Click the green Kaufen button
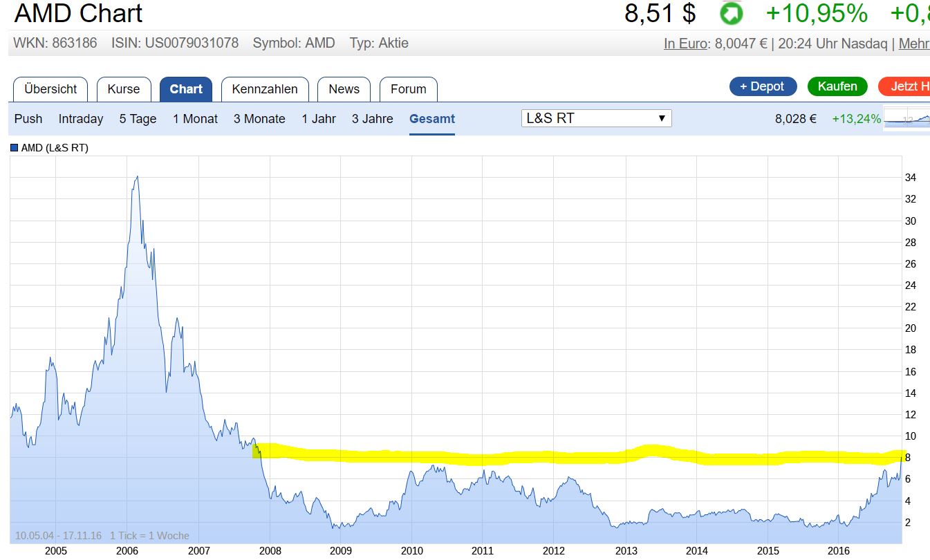This screenshot has height=560, width=930. click(x=837, y=86)
